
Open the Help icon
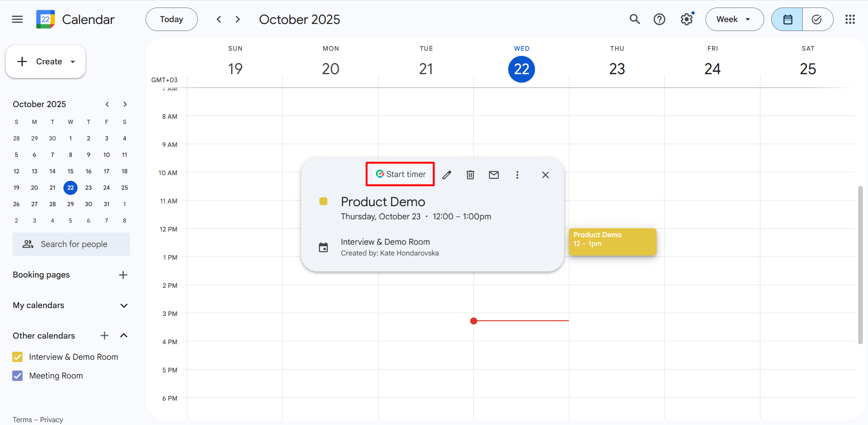click(x=659, y=19)
